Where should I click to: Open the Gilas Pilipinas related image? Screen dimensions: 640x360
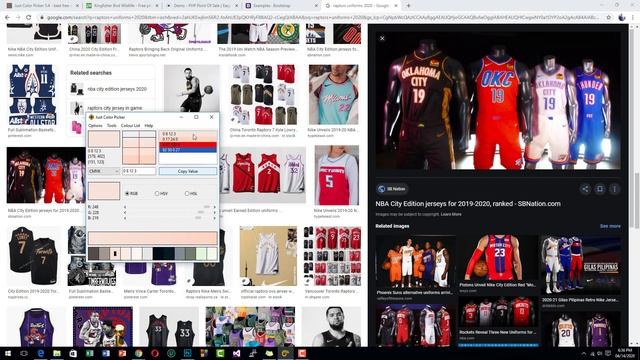point(581,264)
